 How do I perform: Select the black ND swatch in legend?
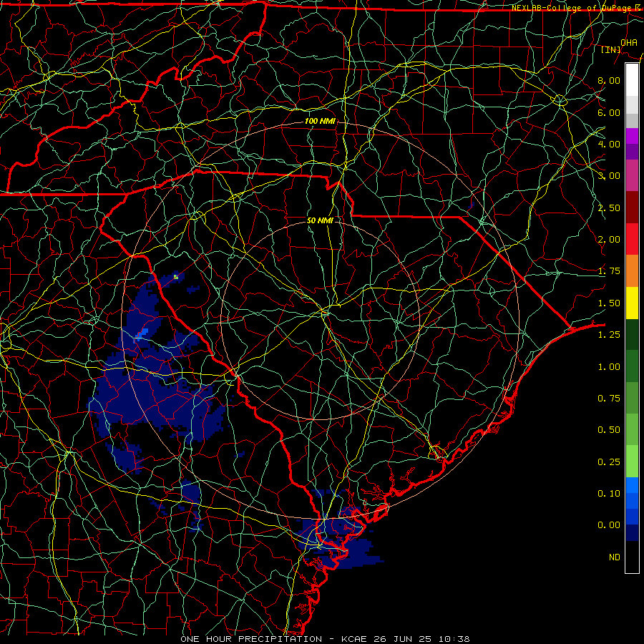coord(632,557)
